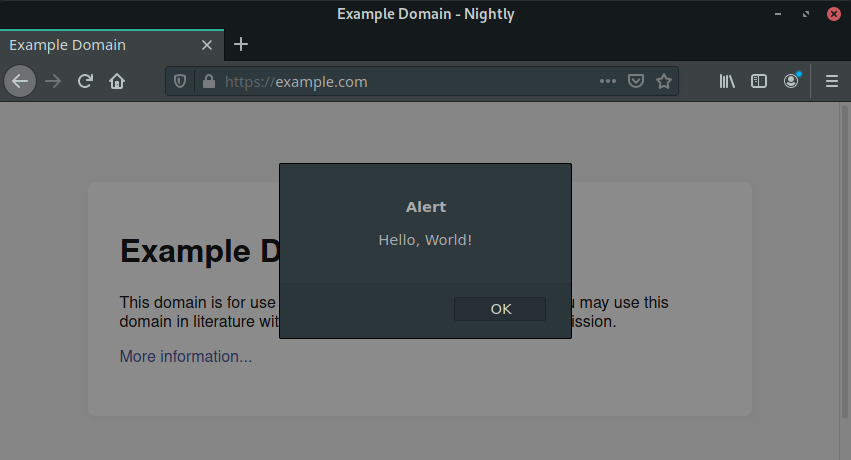Image resolution: width=851 pixels, height=460 pixels.
Task: Open the hamburger application menu
Action: pyautogui.click(x=831, y=82)
